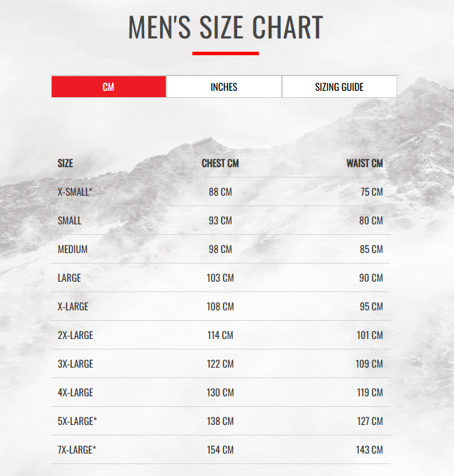Click the CHEST CM column header

220,164
